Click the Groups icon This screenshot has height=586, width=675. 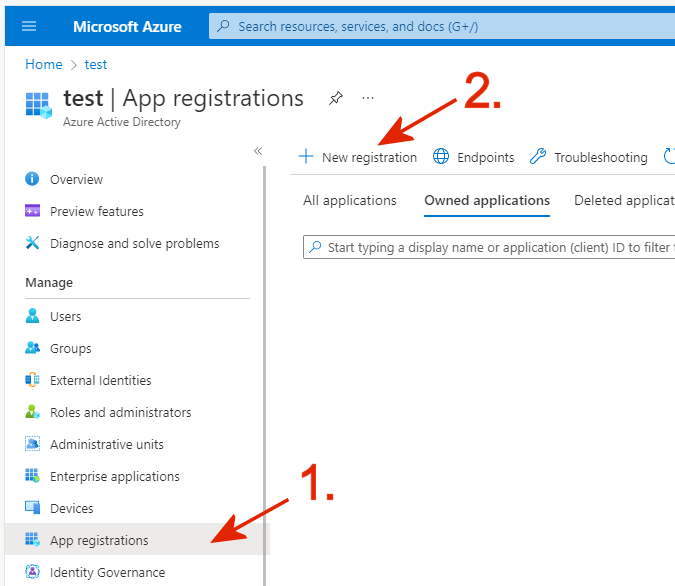click(x=32, y=347)
